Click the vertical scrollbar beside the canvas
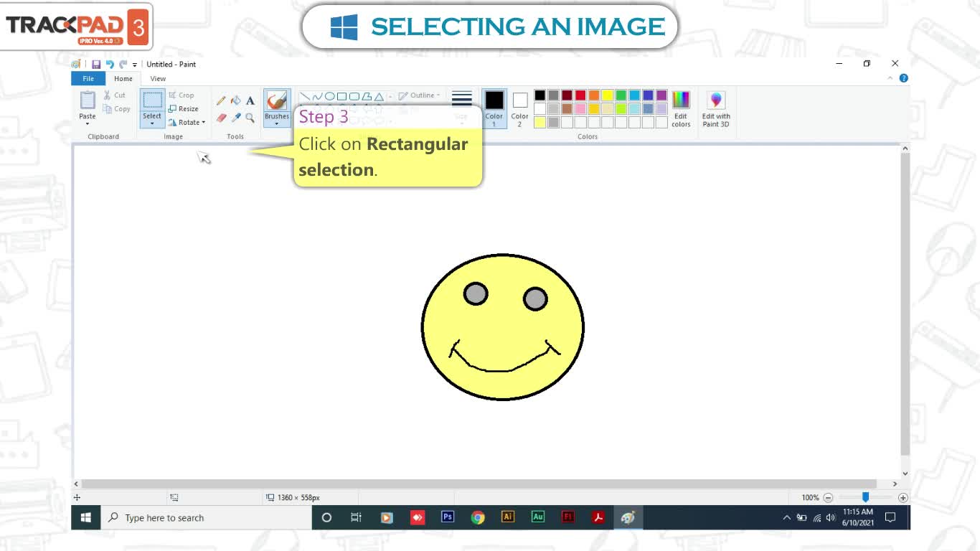980x551 pixels. [905, 303]
